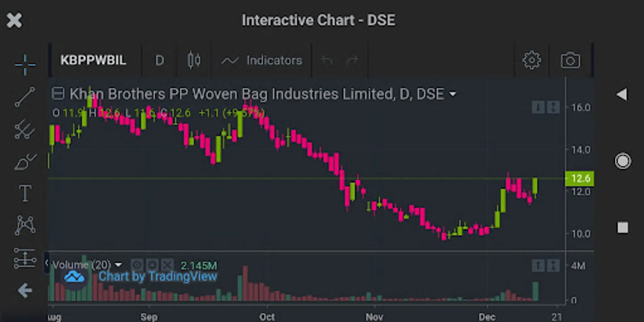Take a chart snapshot with camera

(570, 60)
